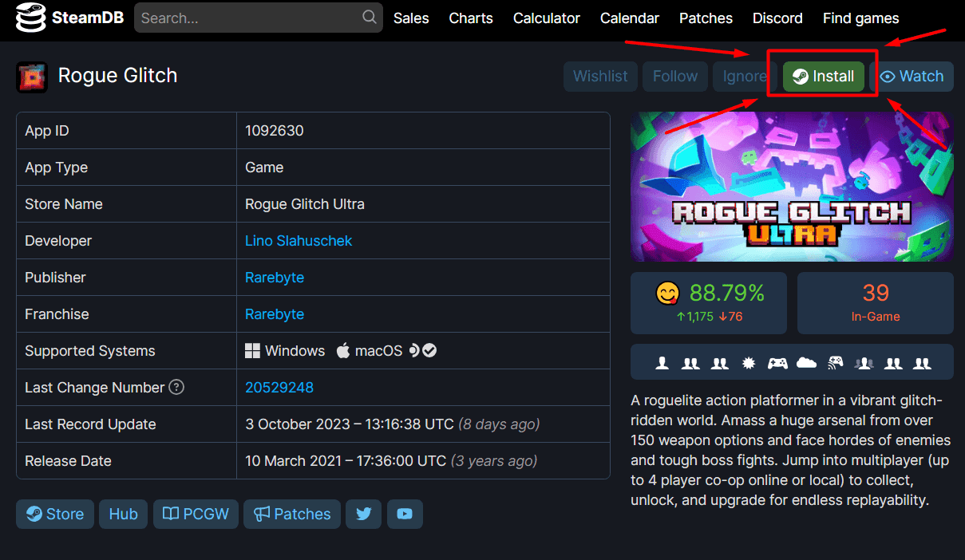Click the Install button
Screen dimensions: 965x560
pos(824,77)
